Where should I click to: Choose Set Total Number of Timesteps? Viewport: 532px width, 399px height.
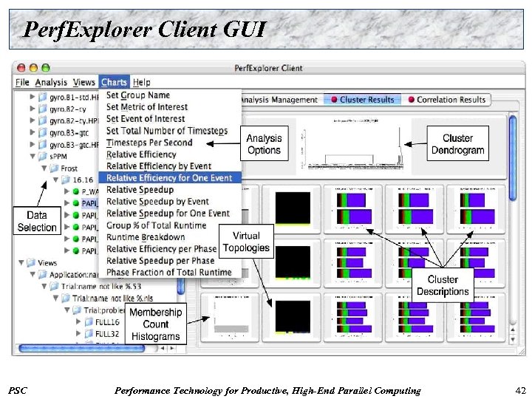coord(170,131)
